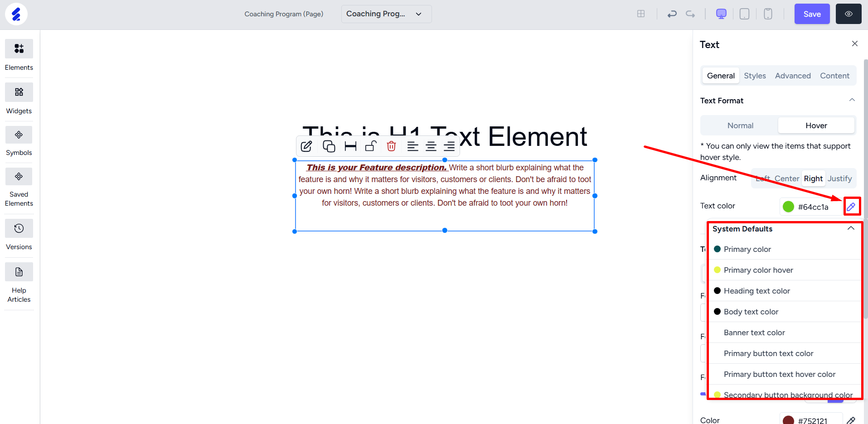868x424 pixels.
Task: Click the eyedropper icon next to #752121
Action: coord(851,420)
